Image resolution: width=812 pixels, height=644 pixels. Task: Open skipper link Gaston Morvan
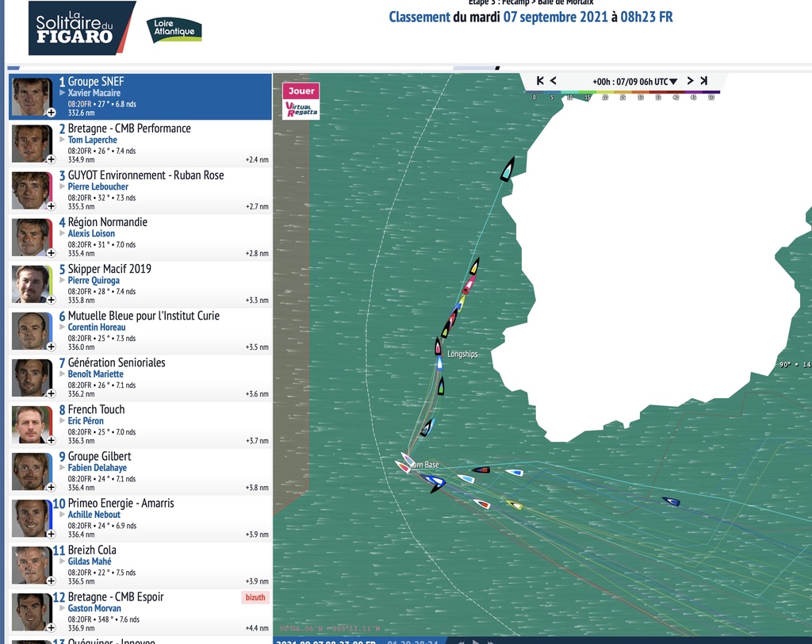click(x=95, y=608)
